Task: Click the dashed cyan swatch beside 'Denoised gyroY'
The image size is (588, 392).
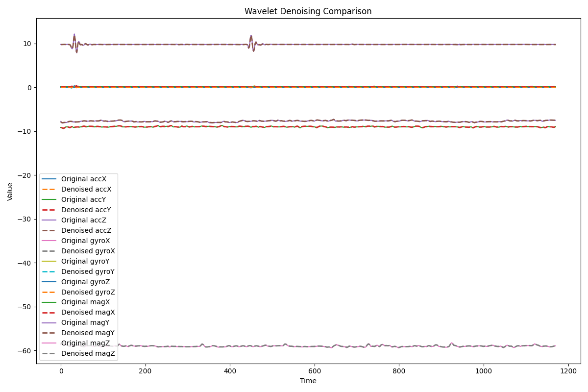Action: (x=49, y=271)
